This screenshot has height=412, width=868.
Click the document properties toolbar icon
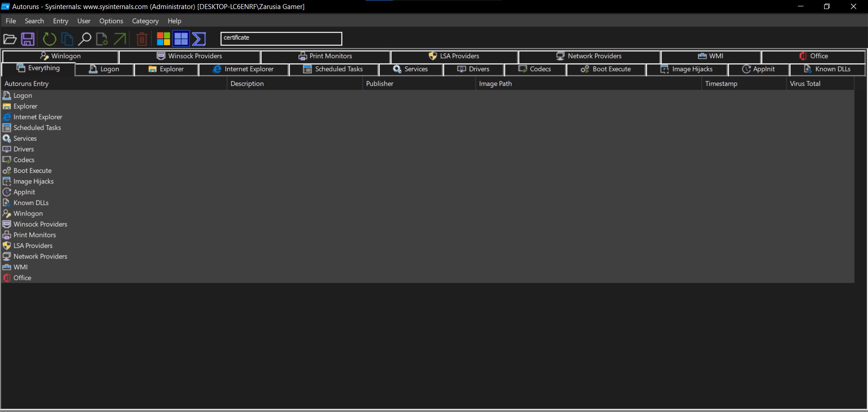coord(102,39)
